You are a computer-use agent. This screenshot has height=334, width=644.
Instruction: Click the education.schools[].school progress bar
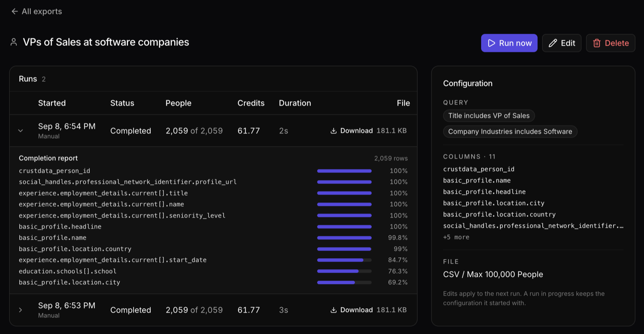coord(344,271)
